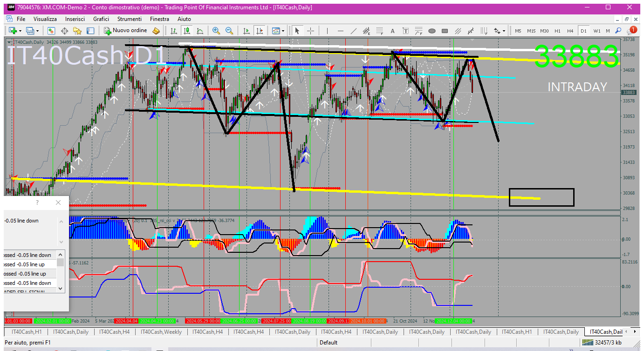
Task: Toggle Chart Shift
Action: [x=260, y=31]
